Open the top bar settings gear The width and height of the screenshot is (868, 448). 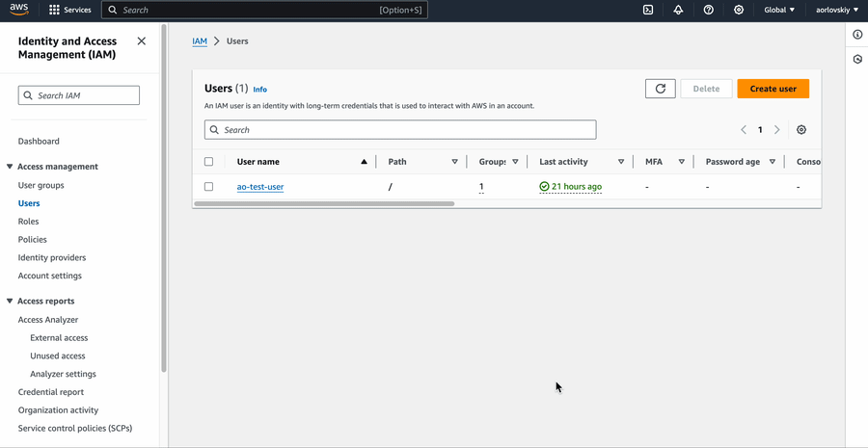739,10
